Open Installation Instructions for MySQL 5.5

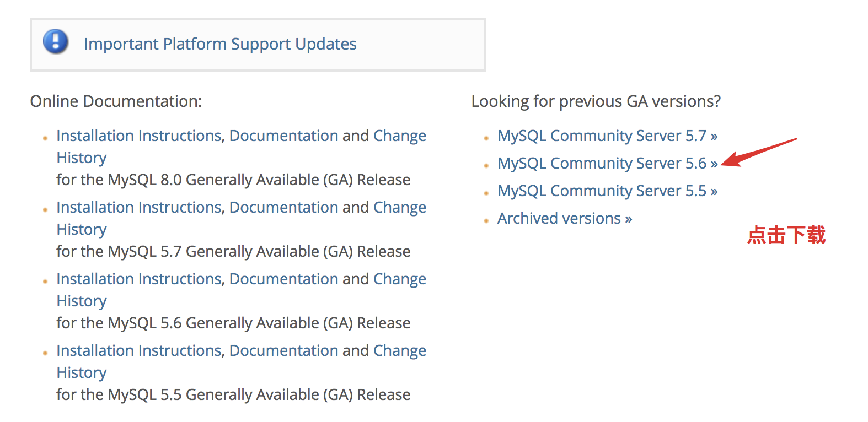140,350
